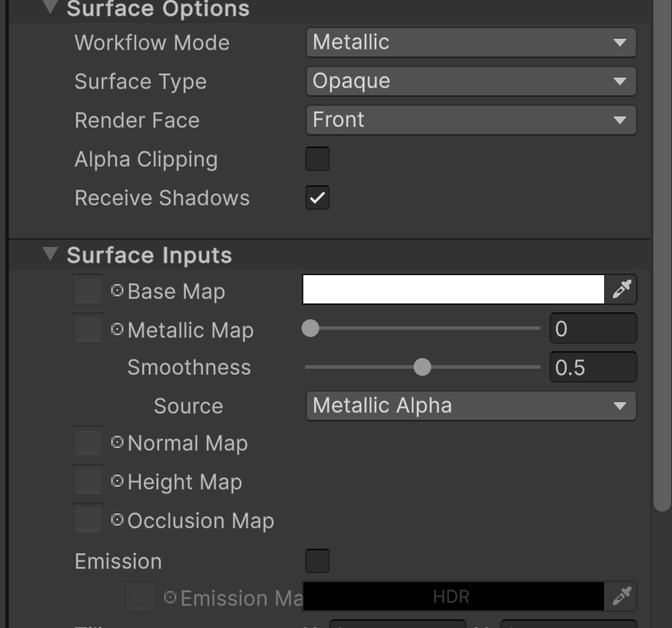Open the white Base Map color swatch
Image resolution: width=672 pixels, height=628 pixels.
453,289
